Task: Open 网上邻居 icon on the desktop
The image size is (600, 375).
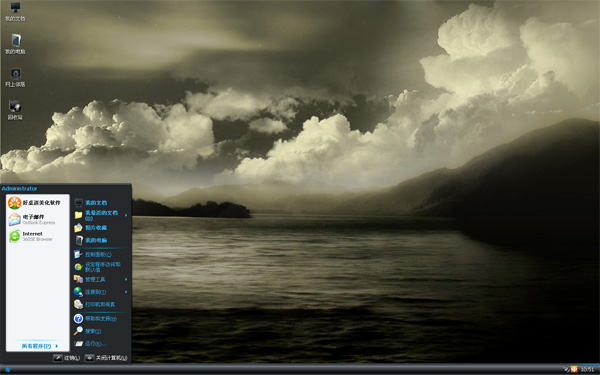Action: 15,77
